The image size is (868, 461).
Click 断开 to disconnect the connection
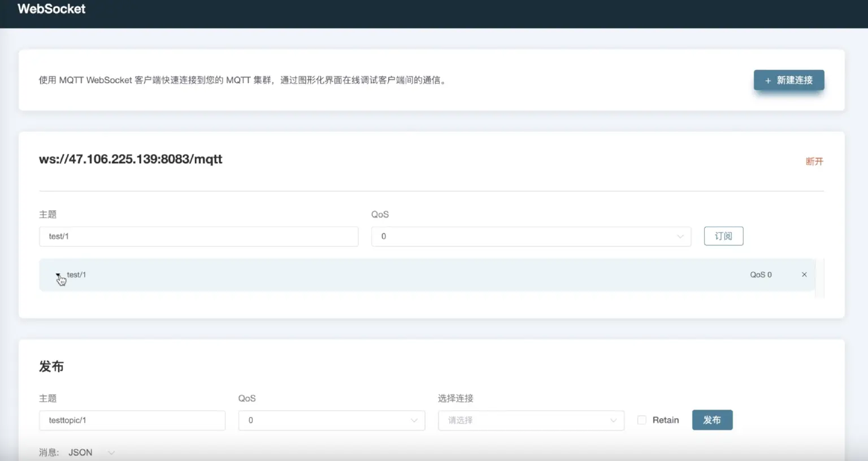[x=814, y=162]
